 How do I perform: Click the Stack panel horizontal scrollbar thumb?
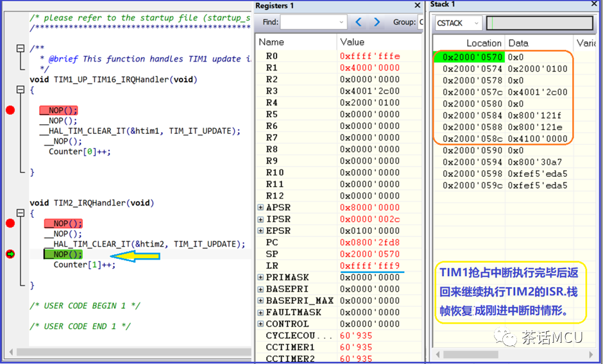pos(471,354)
